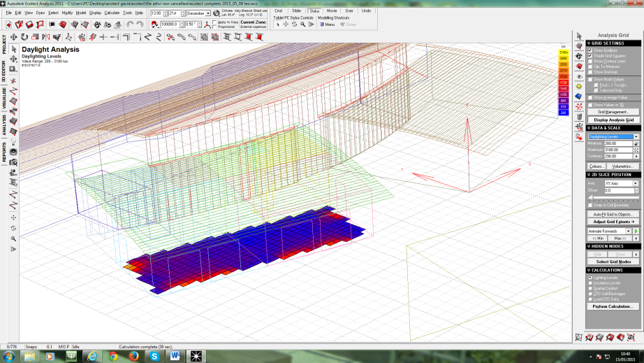644x363 pixels.
Task: Select the Insolation Levels radio button
Action: [590, 283]
